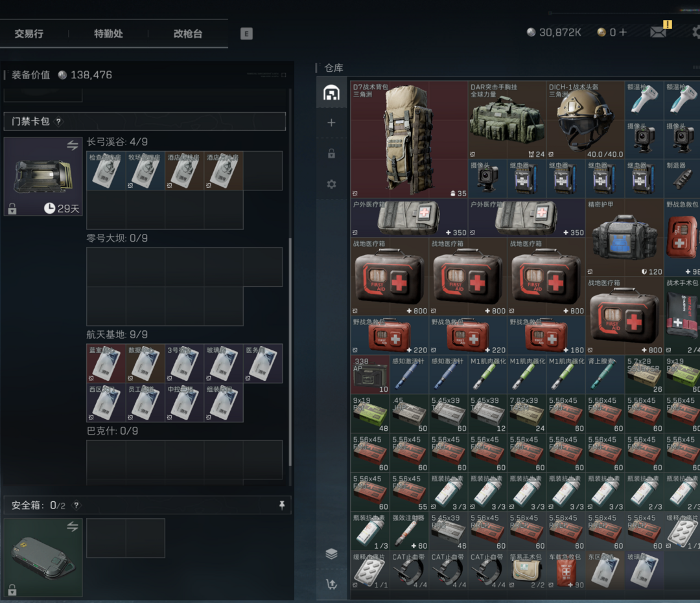Select the 肾上腺素 injector

click(x=605, y=374)
